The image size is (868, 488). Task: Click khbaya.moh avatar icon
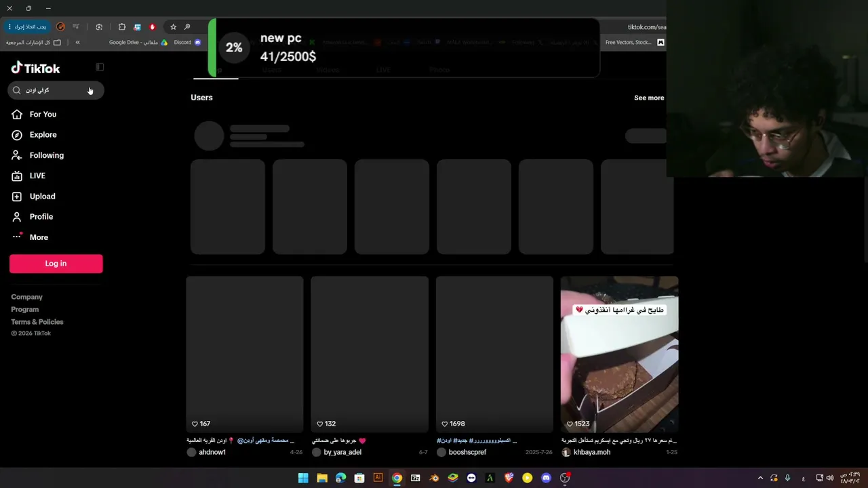[566, 452]
